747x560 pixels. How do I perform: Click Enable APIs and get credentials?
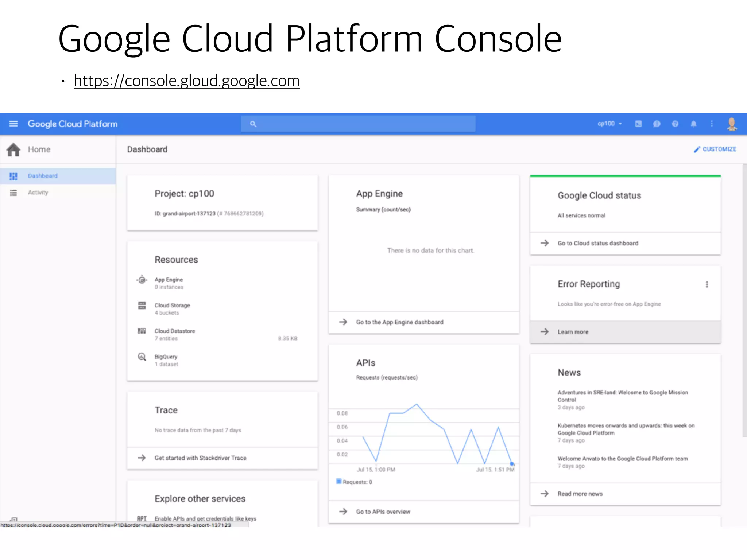tap(205, 518)
